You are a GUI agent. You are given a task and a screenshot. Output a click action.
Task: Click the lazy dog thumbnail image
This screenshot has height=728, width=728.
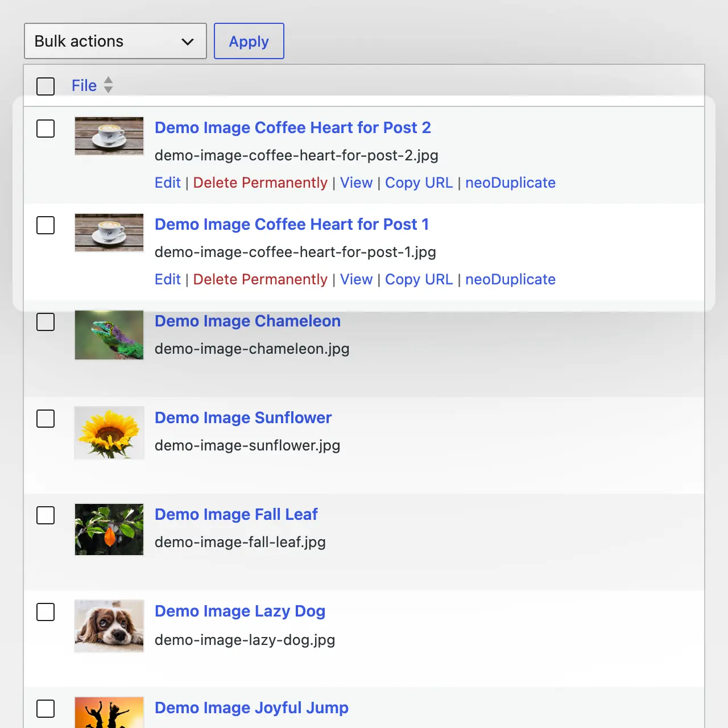109,626
